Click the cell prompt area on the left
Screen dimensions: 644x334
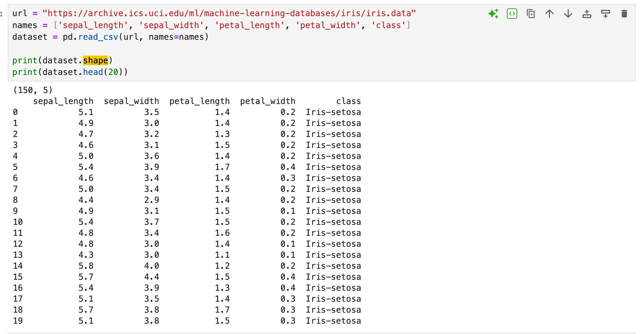click(x=3, y=14)
